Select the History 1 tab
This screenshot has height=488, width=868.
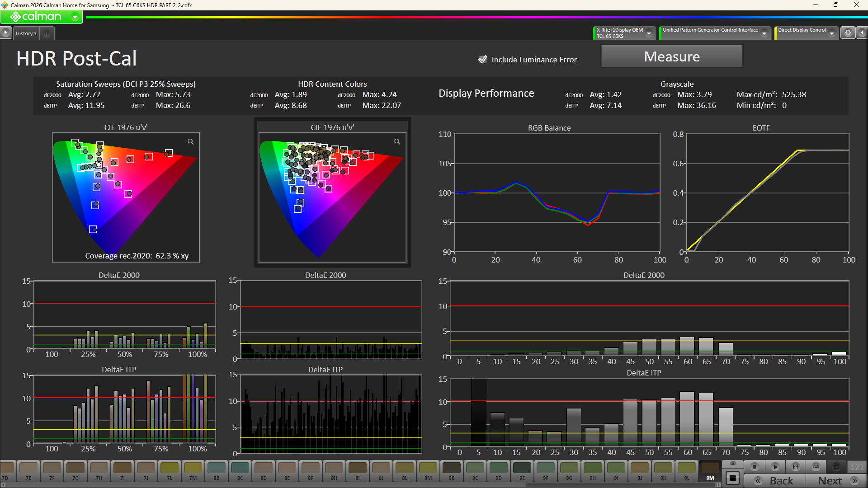coord(26,33)
